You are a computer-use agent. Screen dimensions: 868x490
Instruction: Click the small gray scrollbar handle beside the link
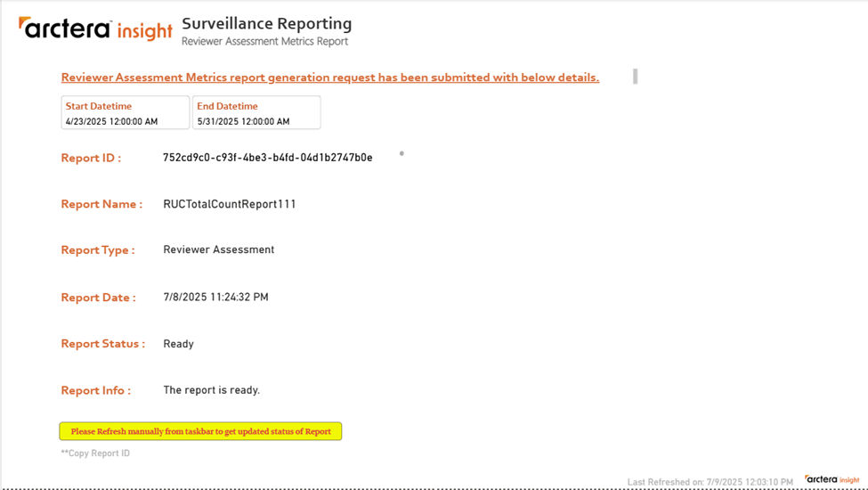pos(636,77)
